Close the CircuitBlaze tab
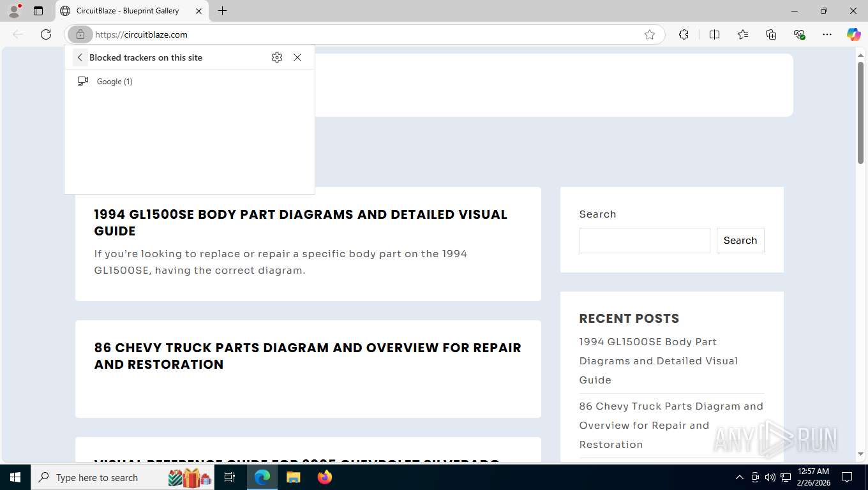The image size is (868, 490). click(x=198, y=11)
